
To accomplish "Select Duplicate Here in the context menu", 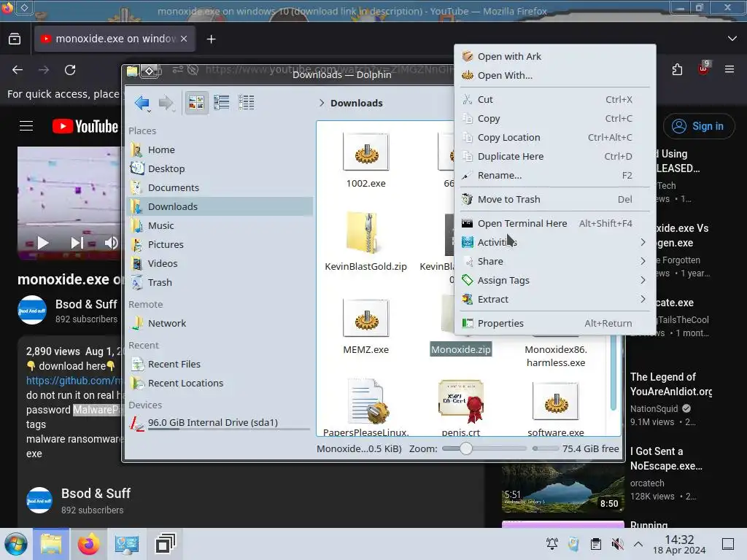I will click(555, 157).
